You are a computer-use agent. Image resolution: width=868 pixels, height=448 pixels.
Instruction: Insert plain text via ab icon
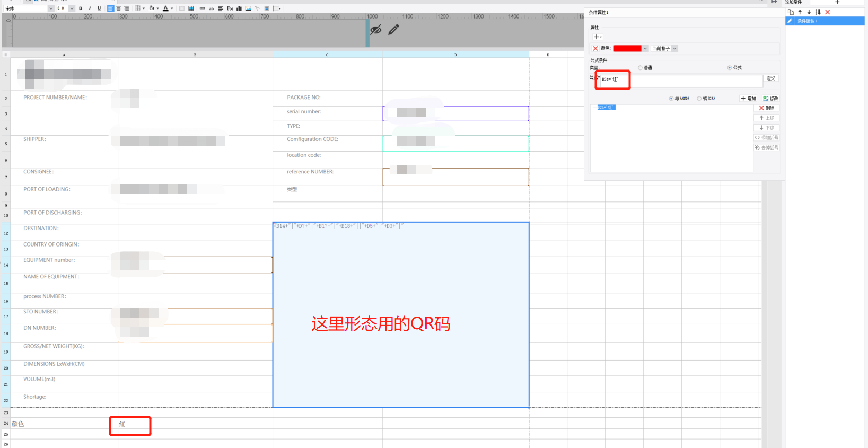click(x=212, y=8)
